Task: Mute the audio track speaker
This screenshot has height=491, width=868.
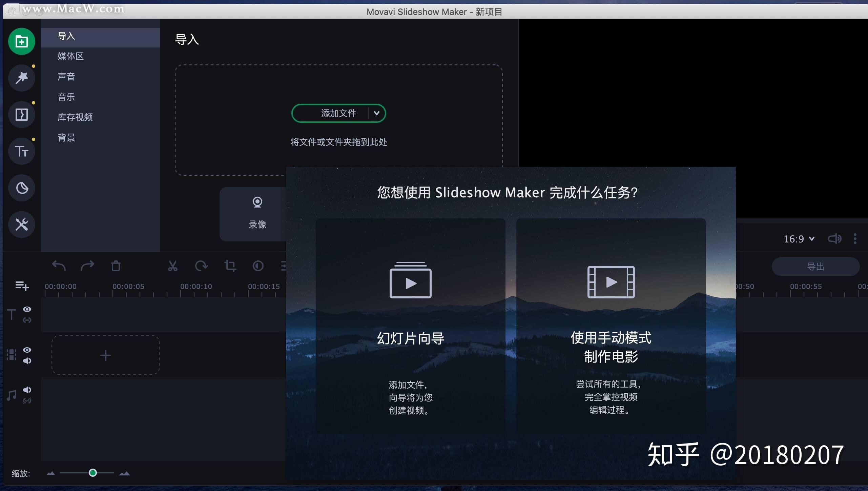Action: 27,390
